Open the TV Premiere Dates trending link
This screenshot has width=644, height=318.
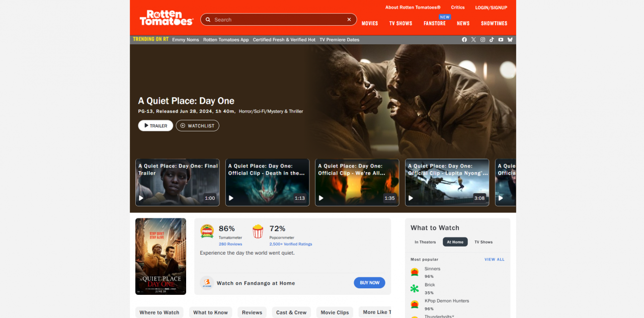click(340, 40)
